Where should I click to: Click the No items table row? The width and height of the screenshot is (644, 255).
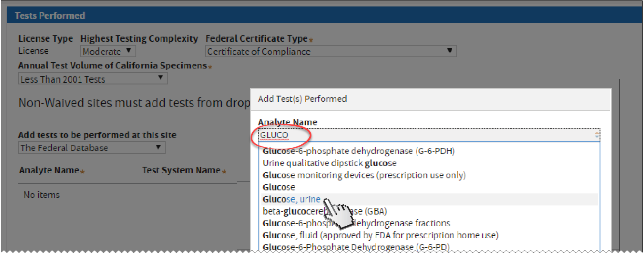coord(41,195)
